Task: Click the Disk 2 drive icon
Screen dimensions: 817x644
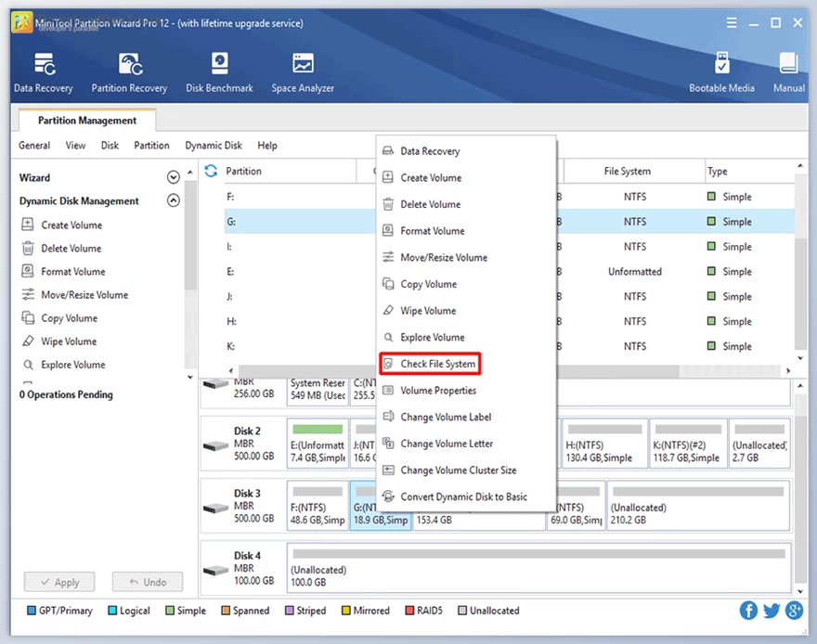Action: [x=215, y=445]
